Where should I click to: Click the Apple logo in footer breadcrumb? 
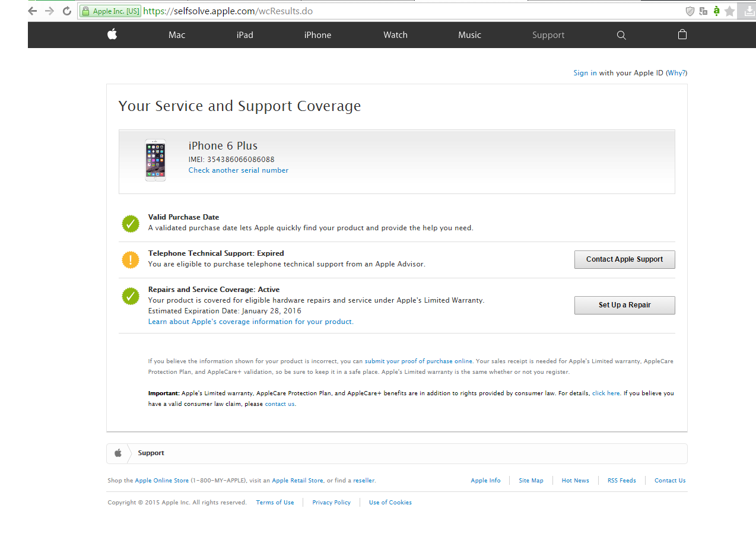[117, 453]
